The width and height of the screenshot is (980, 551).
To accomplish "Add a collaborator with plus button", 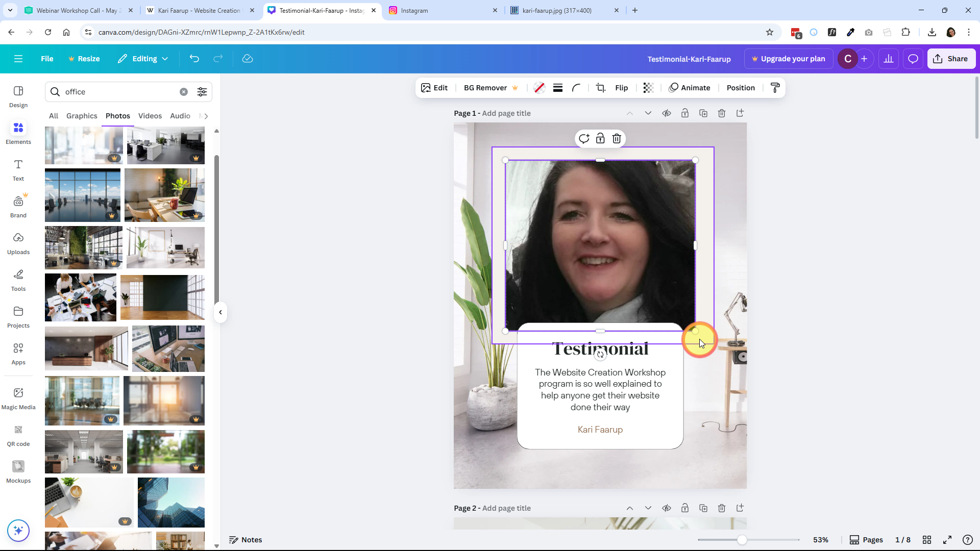I will (x=864, y=59).
